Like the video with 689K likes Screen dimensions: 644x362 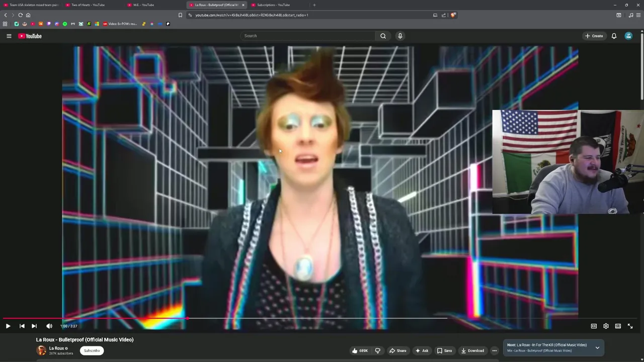360,350
